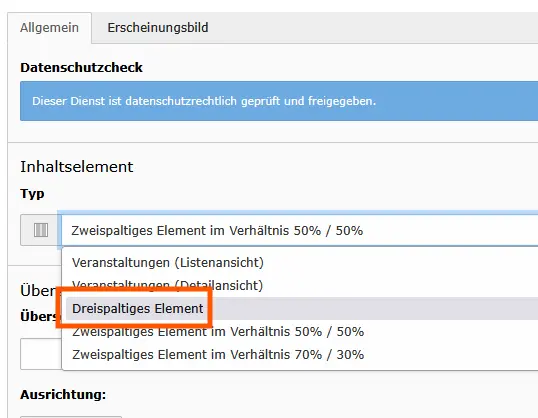
Task: Click the partly covered Über… section heading
Action: (x=38, y=291)
